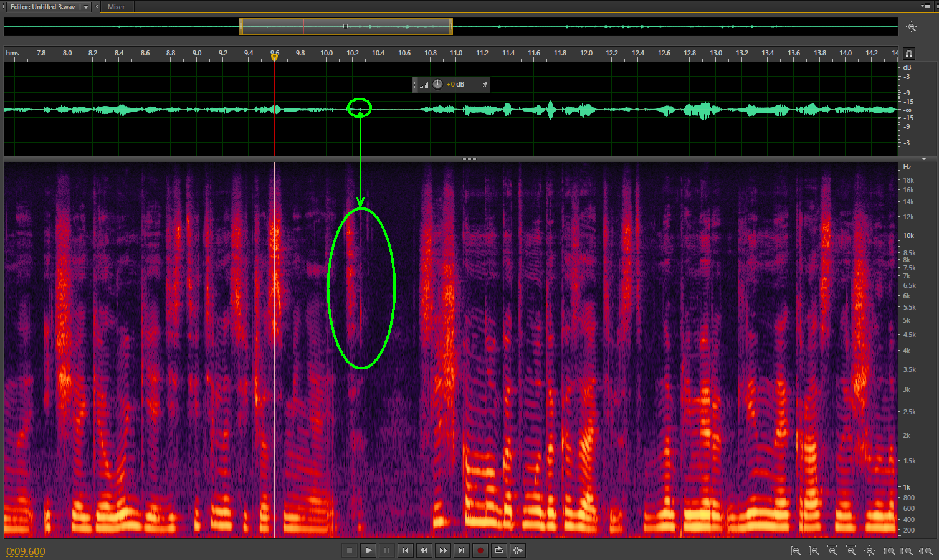This screenshot has height=560, width=939.
Task: Click the center grip of overview navigator
Action: 345,26
